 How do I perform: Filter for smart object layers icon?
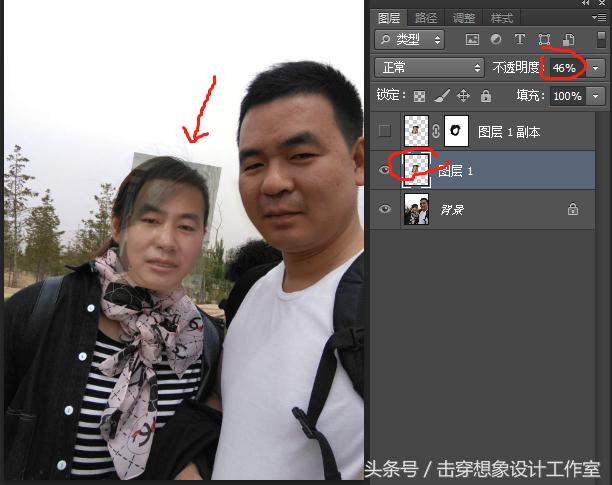tap(568, 39)
